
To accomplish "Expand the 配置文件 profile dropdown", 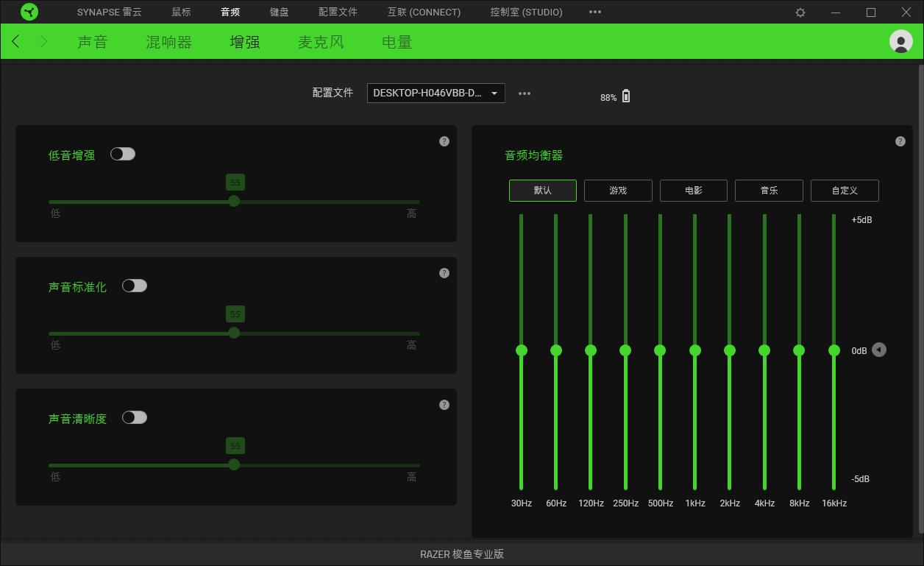I will pyautogui.click(x=436, y=93).
